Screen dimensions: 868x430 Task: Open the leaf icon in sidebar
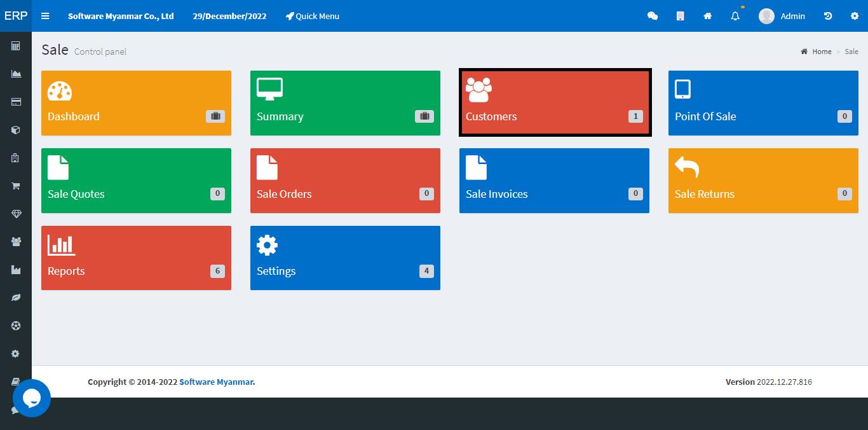(16, 298)
